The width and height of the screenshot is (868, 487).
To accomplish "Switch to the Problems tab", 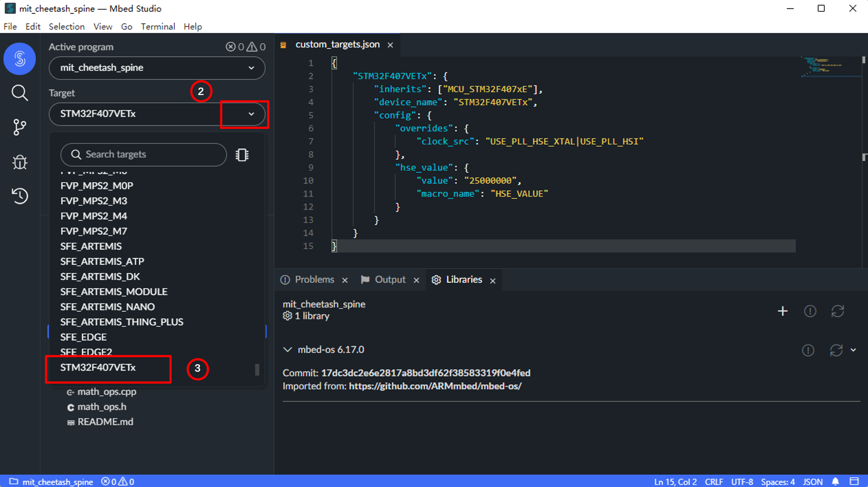I will click(314, 280).
